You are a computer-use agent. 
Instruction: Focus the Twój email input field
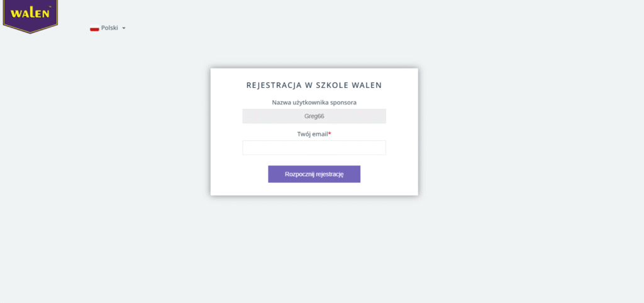click(x=314, y=148)
